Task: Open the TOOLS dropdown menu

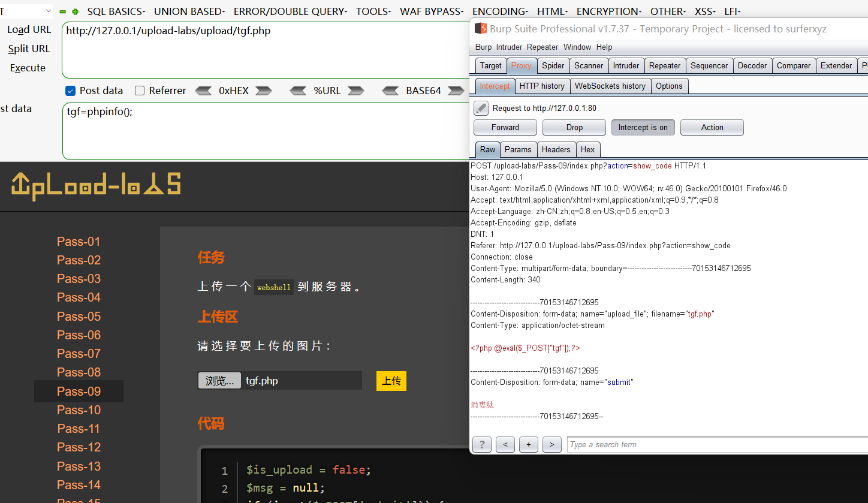Action: pyautogui.click(x=373, y=11)
